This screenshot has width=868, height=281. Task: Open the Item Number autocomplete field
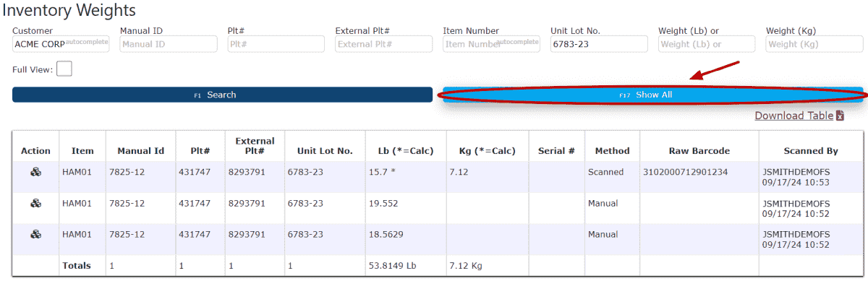[x=491, y=44]
